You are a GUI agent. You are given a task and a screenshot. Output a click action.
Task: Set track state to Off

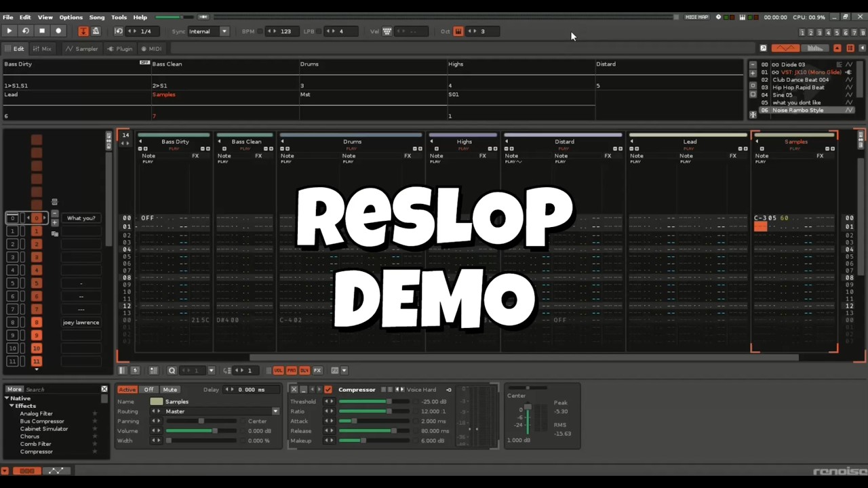tap(149, 390)
